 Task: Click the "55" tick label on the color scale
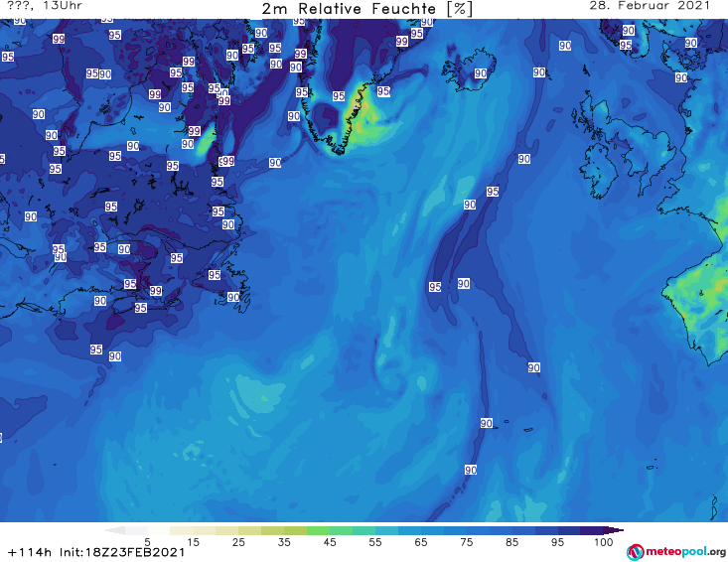(x=375, y=542)
